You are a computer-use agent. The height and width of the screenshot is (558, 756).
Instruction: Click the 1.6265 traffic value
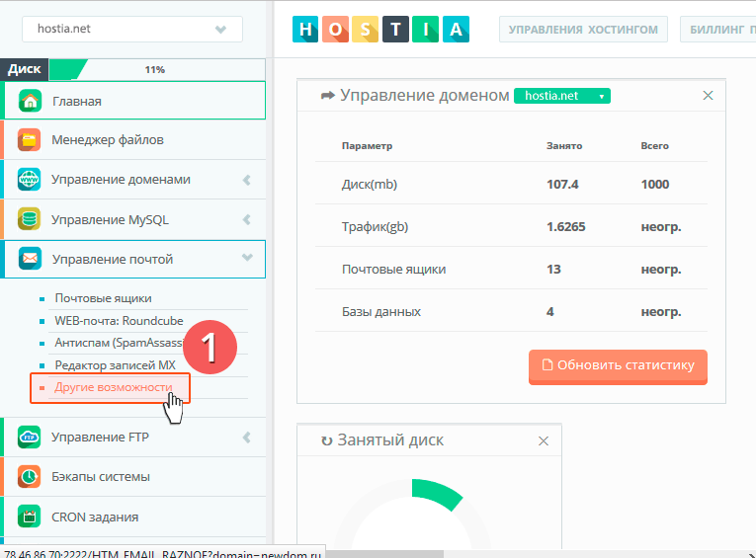(x=565, y=227)
